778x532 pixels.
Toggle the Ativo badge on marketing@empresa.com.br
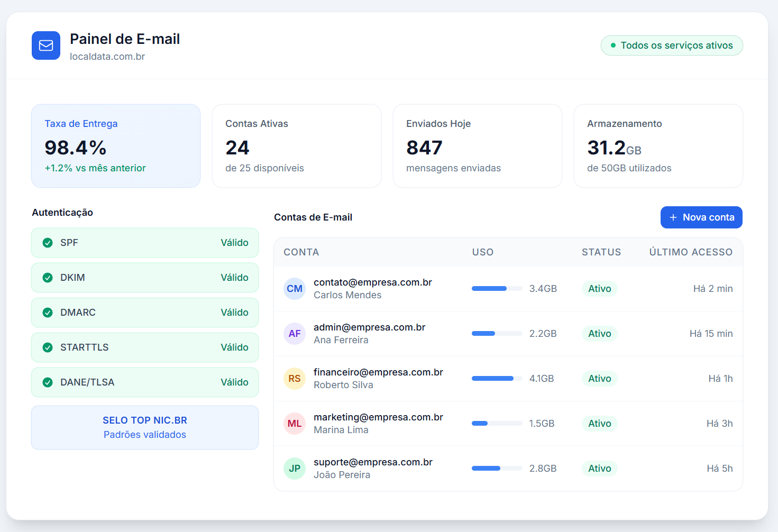(x=599, y=424)
